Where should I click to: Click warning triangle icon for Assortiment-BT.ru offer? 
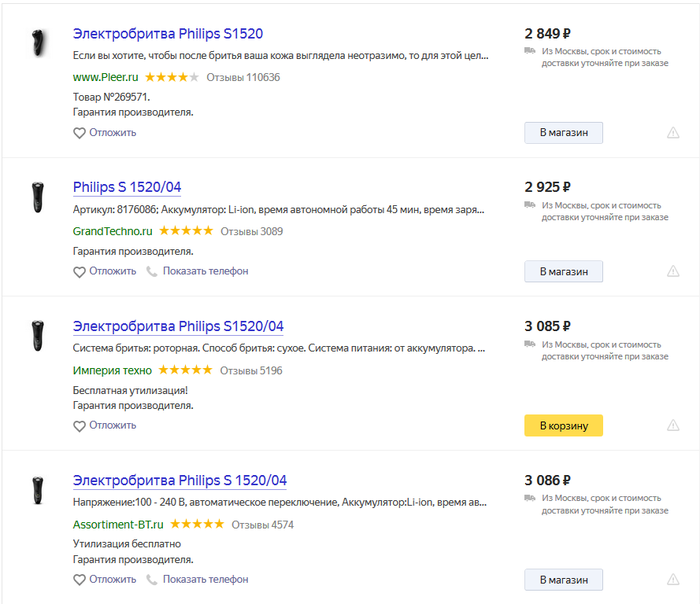[x=673, y=579]
